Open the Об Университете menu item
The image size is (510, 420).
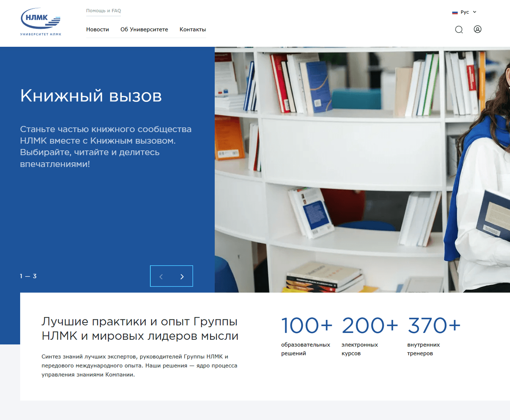[x=144, y=29]
